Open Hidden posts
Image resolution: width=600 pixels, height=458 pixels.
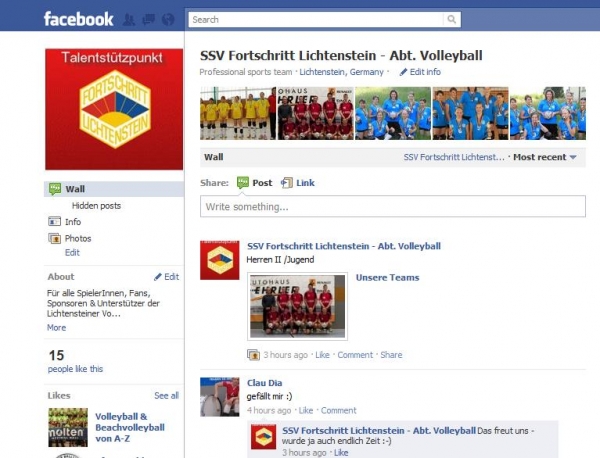[x=96, y=206]
